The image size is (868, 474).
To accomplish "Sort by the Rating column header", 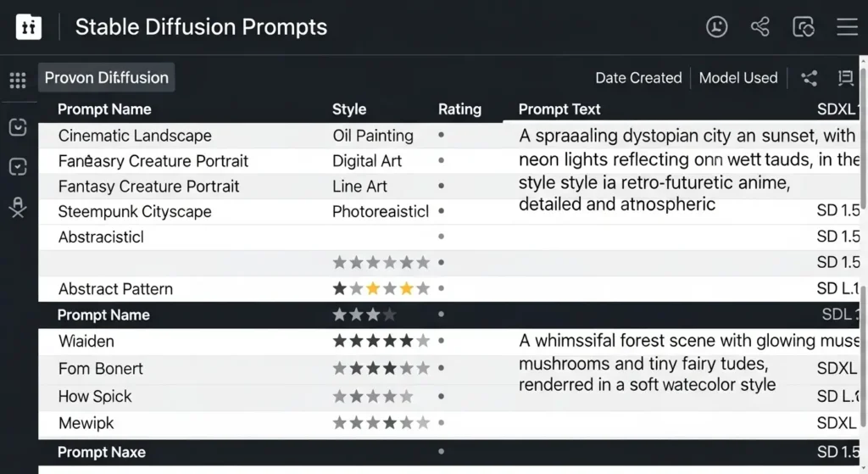I will (459, 109).
